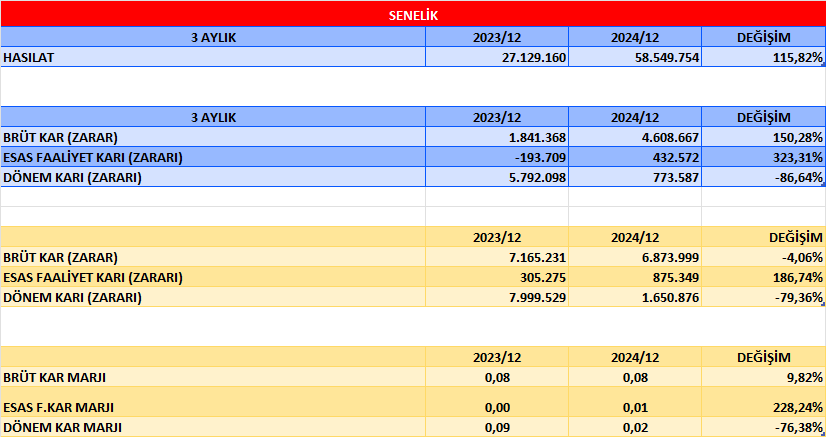The height and width of the screenshot is (437, 826).
Task: Click the 9,82% change cell
Action: click(763, 378)
